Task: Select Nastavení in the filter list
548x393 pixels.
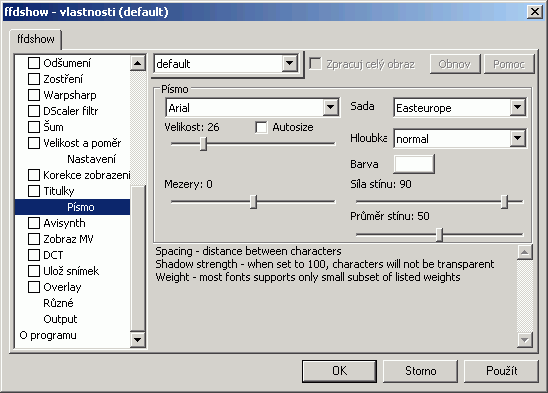Action: [x=92, y=159]
